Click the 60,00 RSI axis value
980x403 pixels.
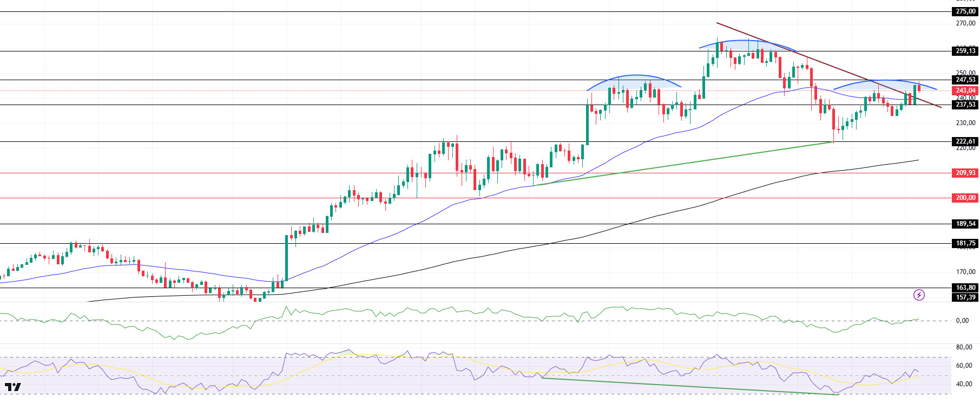[x=964, y=366]
